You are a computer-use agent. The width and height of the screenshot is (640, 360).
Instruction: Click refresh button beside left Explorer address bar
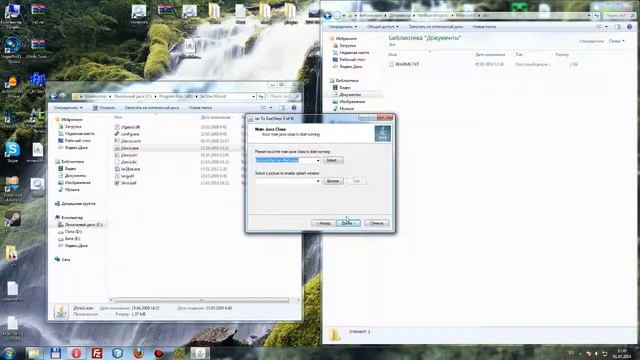pyautogui.click(x=261, y=96)
